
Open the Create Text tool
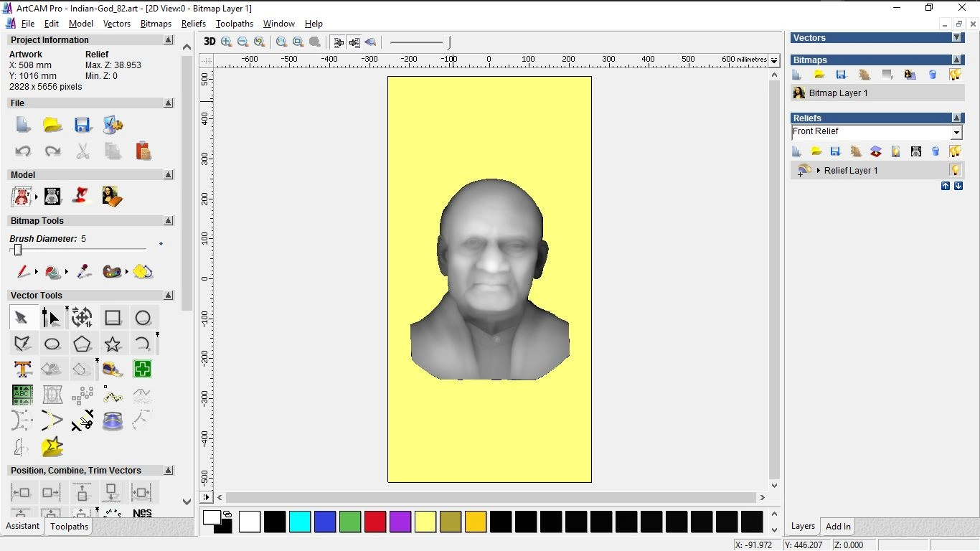coord(22,369)
